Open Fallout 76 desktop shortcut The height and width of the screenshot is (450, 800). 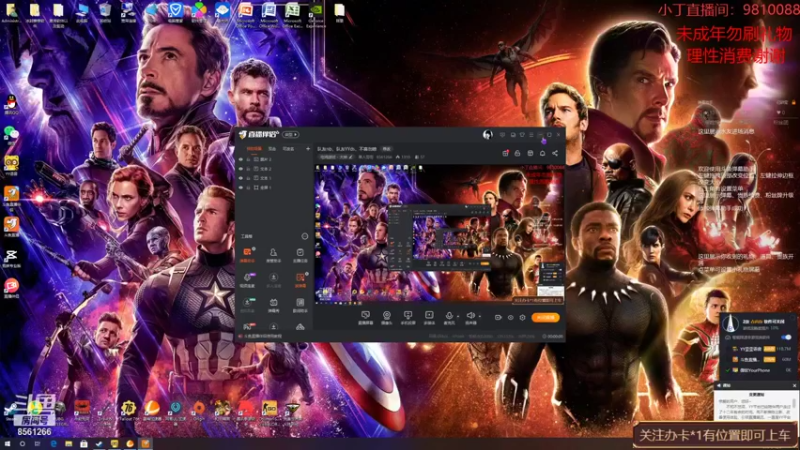pos(128,411)
